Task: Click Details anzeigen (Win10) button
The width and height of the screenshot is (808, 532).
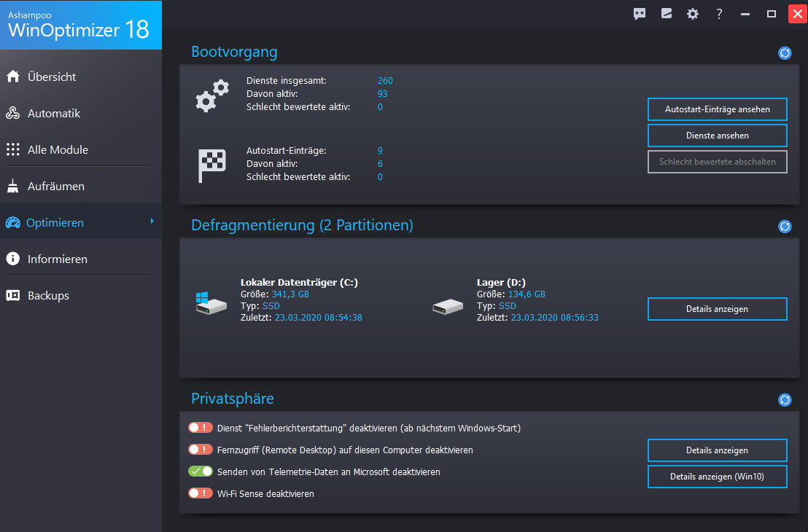Action: [x=717, y=477]
